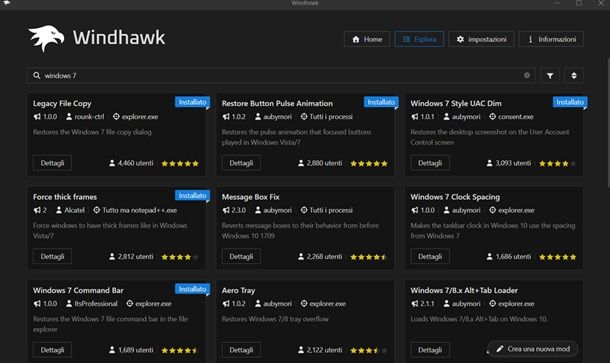Click megaphone icon on Message Box Fix 2.3.0
This screenshot has height=363, width=610.
click(226, 210)
